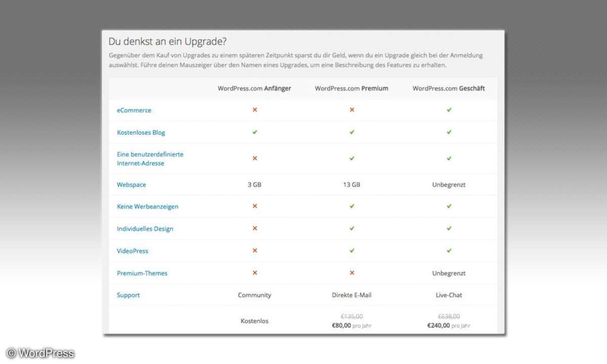This screenshot has height=364, width=607.
Task: Click Premium-Themes cross in Premium column
Action: coord(352,273)
